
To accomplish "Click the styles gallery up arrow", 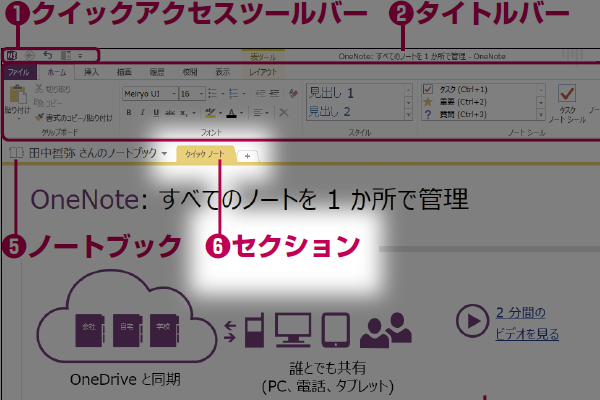I will 409,90.
